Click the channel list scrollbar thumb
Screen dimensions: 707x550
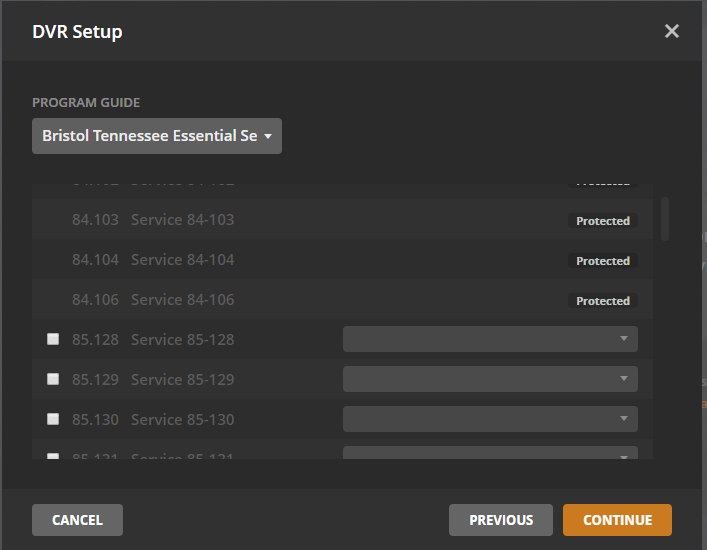[665, 218]
